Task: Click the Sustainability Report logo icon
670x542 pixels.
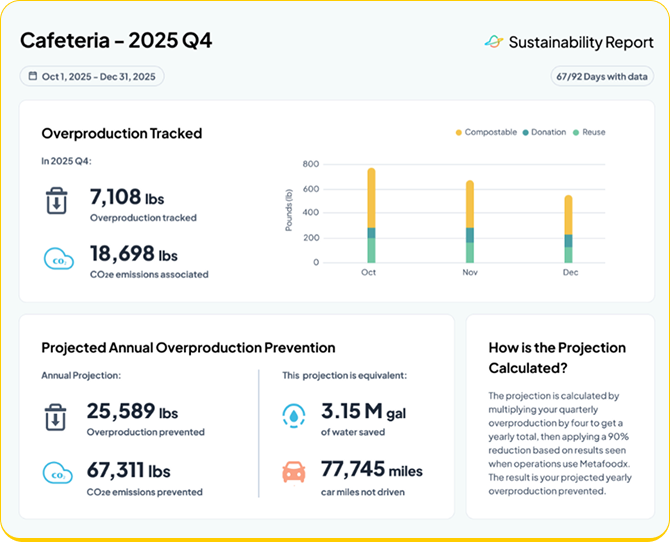Action: pyautogui.click(x=494, y=42)
